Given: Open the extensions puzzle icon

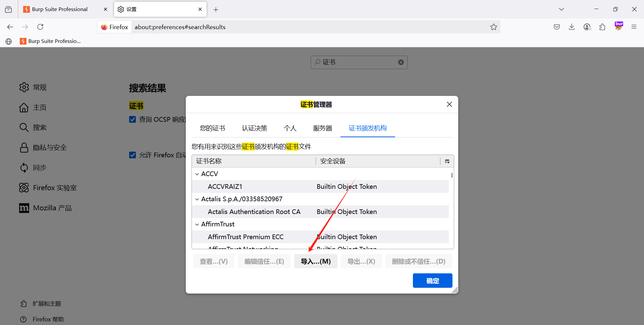Looking at the screenshot, I should tap(602, 27).
